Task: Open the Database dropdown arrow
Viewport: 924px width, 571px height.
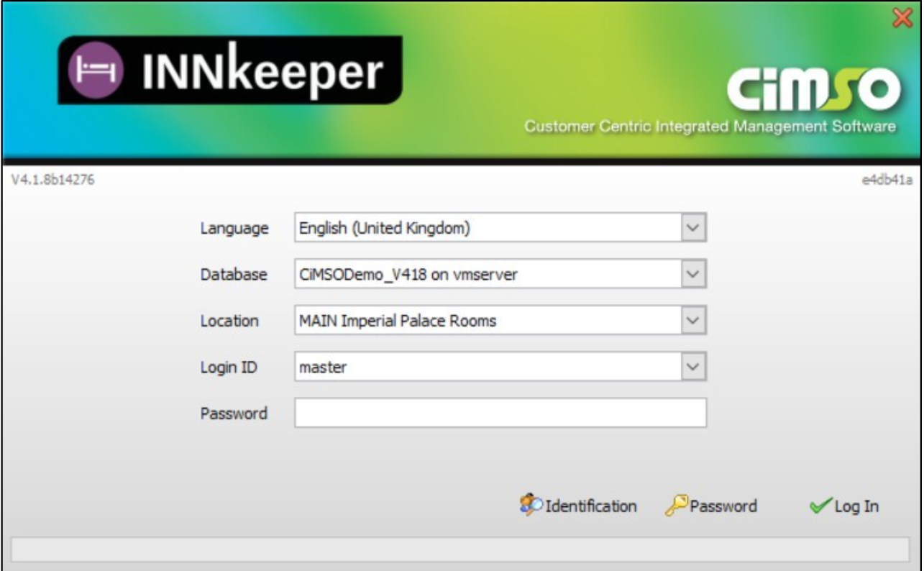Action: [x=692, y=274]
